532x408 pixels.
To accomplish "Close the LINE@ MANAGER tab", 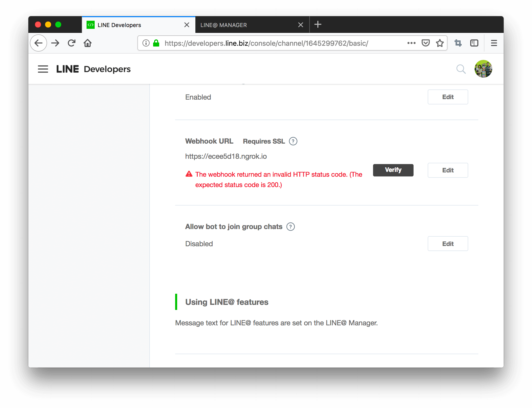I will click(301, 25).
